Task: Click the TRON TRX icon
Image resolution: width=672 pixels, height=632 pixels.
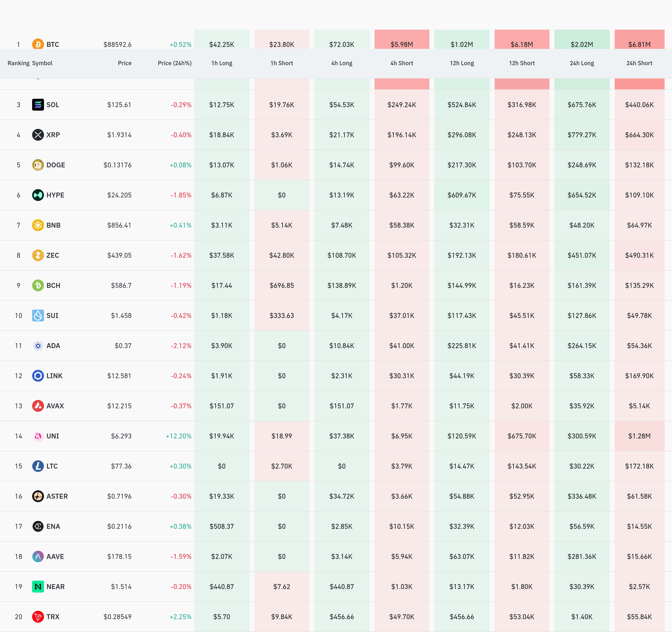Action: 38,617
